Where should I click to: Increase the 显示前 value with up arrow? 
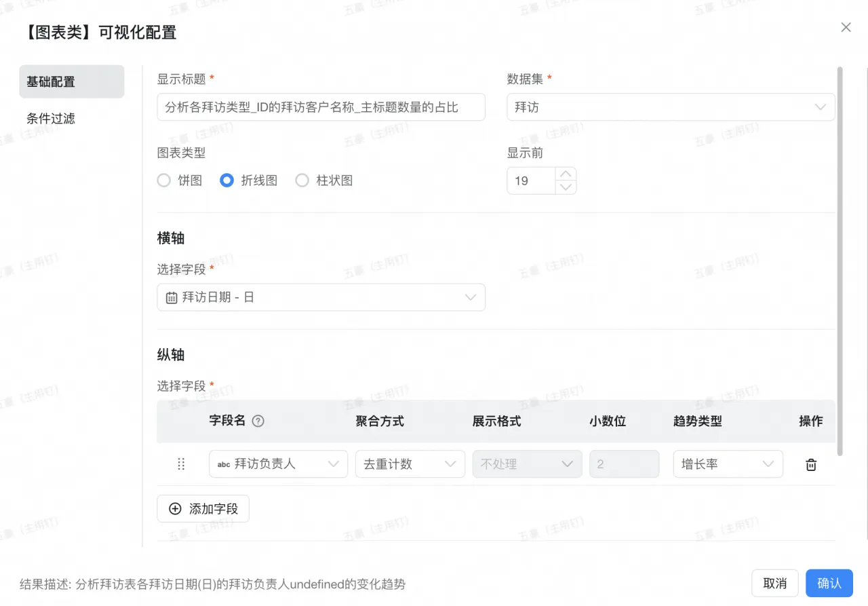(566, 174)
